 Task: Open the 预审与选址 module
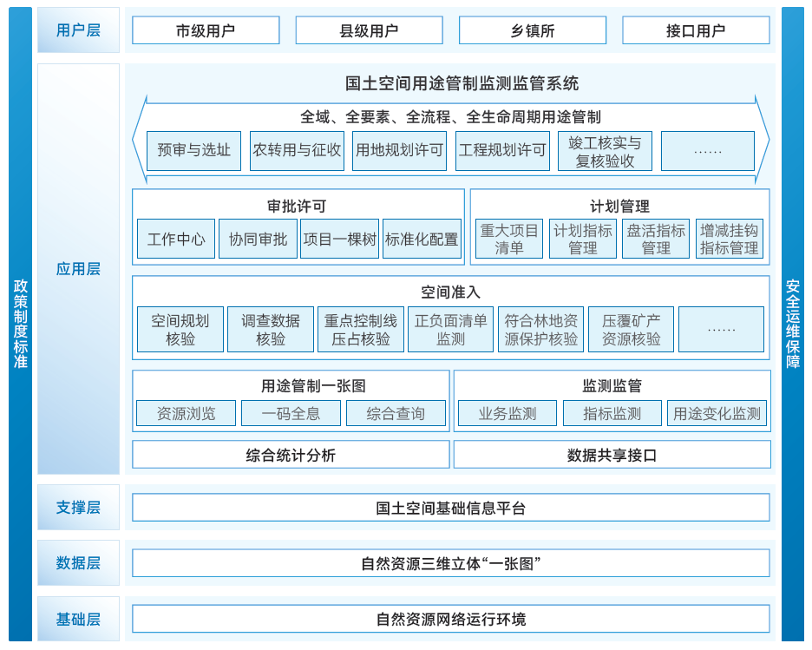pyautogui.click(x=193, y=151)
